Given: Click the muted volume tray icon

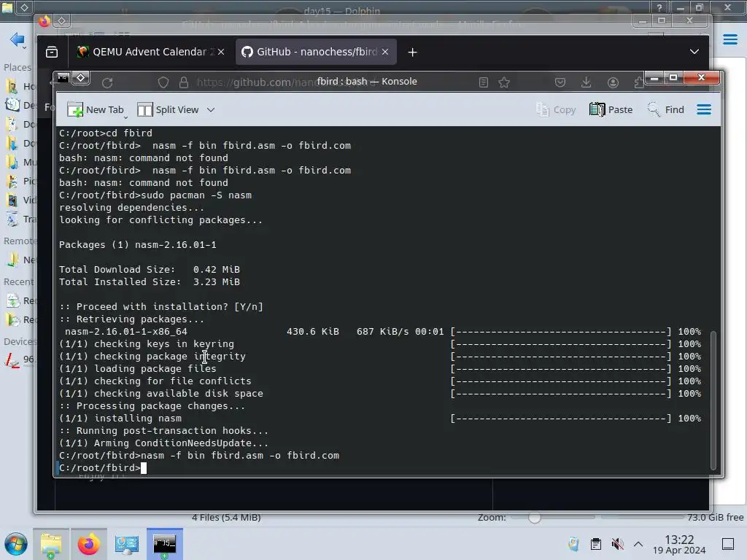Looking at the screenshot, I should [617, 544].
